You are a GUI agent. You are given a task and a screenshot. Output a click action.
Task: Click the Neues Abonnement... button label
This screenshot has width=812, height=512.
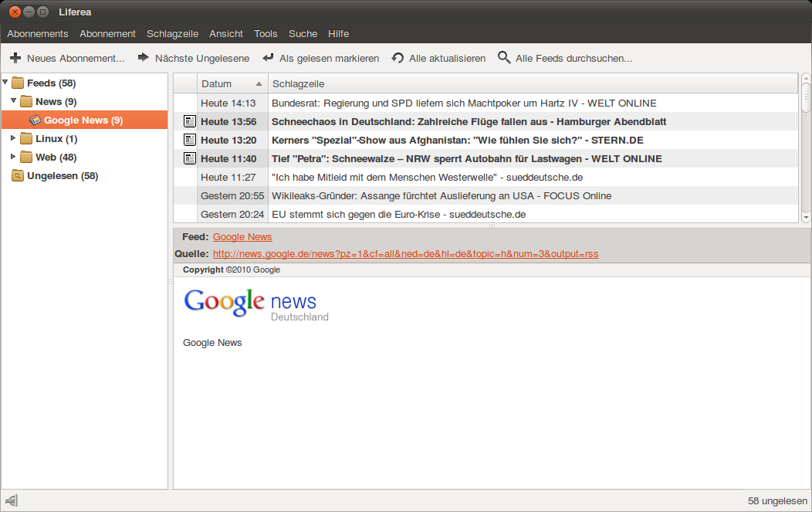point(76,59)
